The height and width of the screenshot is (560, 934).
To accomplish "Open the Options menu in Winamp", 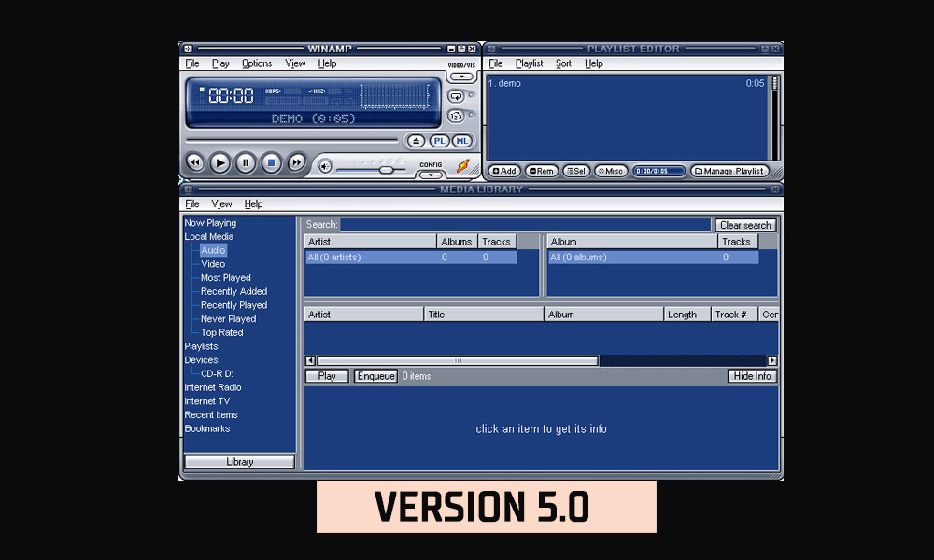I will pyautogui.click(x=257, y=63).
